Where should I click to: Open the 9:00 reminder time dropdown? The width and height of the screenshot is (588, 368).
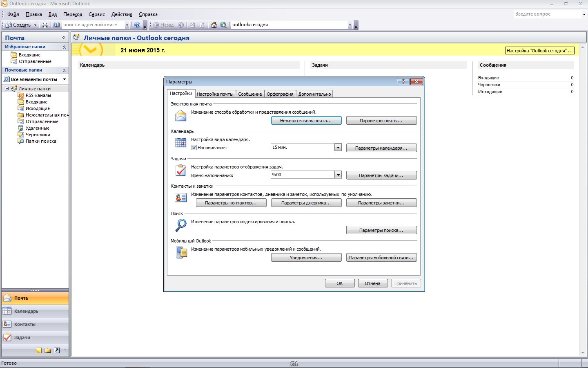[338, 175]
